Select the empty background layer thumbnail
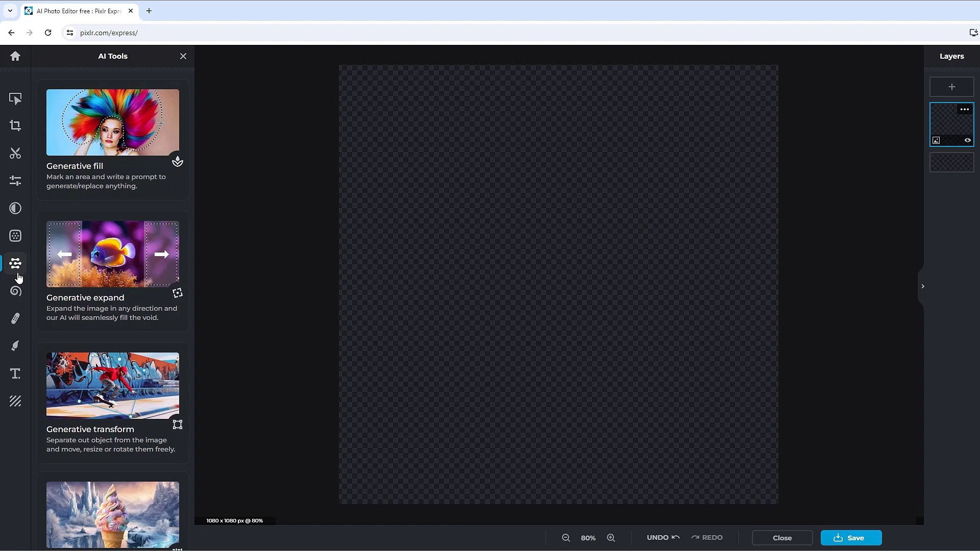This screenshot has height=551, width=980. tap(951, 163)
